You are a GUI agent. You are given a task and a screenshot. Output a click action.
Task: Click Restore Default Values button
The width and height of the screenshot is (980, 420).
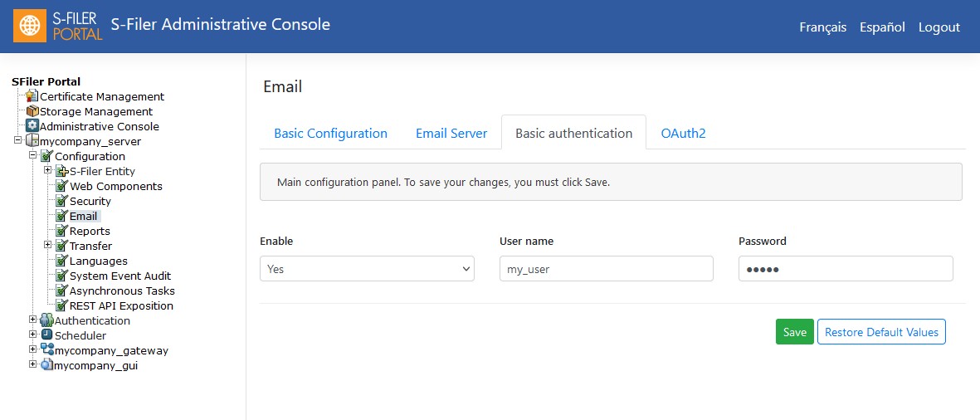pyautogui.click(x=881, y=332)
